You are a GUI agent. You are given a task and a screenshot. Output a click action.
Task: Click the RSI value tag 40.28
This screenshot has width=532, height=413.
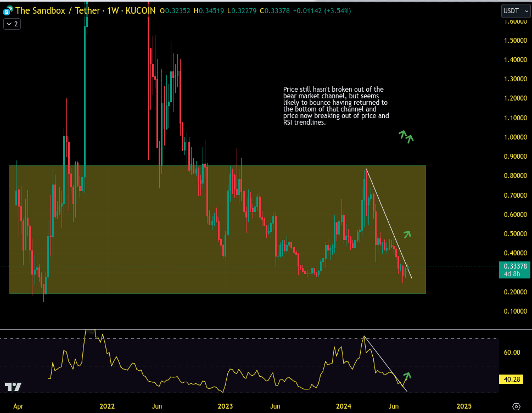tap(511, 379)
